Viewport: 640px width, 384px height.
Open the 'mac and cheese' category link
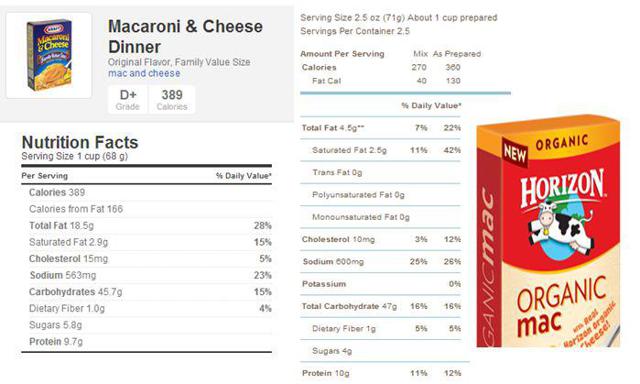(x=144, y=73)
